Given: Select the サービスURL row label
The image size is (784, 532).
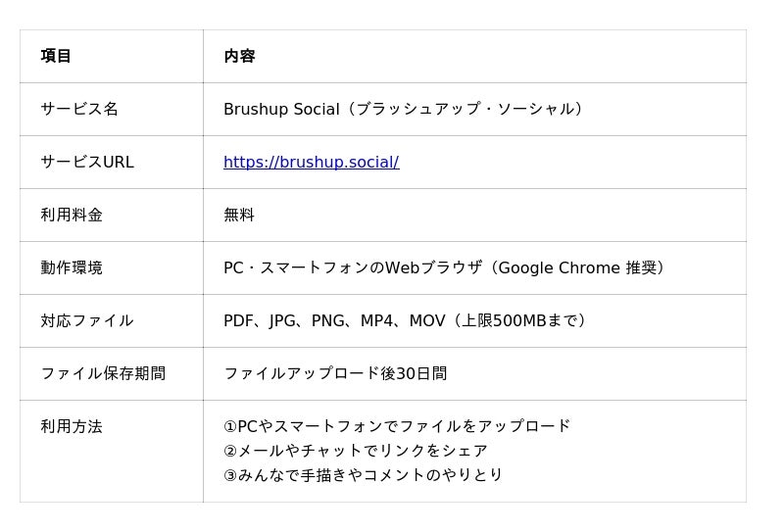Looking at the screenshot, I should tap(87, 162).
